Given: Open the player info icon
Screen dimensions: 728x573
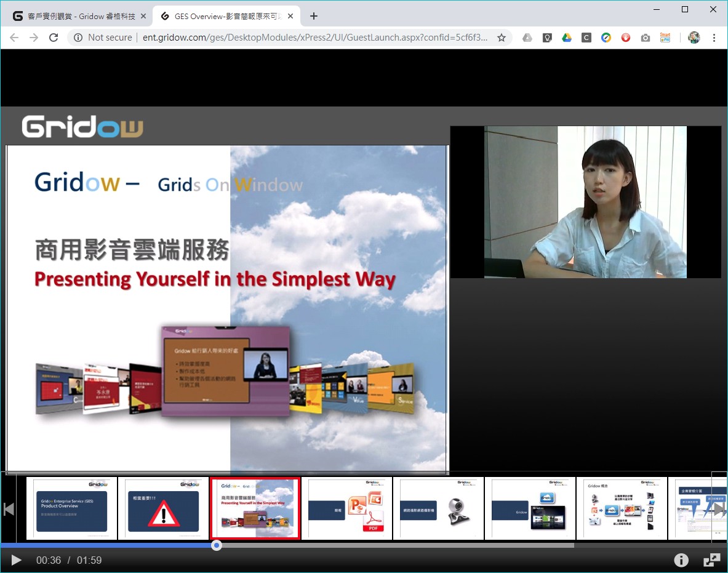Looking at the screenshot, I should (681, 560).
